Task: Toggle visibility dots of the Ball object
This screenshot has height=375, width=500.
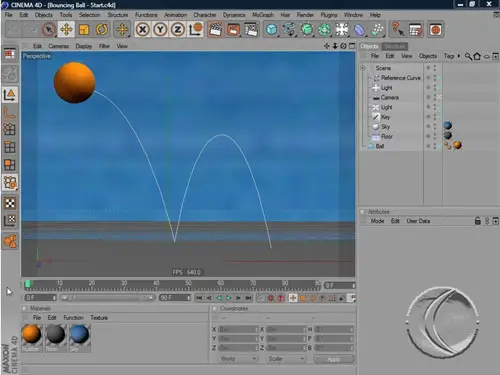Action: coord(435,146)
